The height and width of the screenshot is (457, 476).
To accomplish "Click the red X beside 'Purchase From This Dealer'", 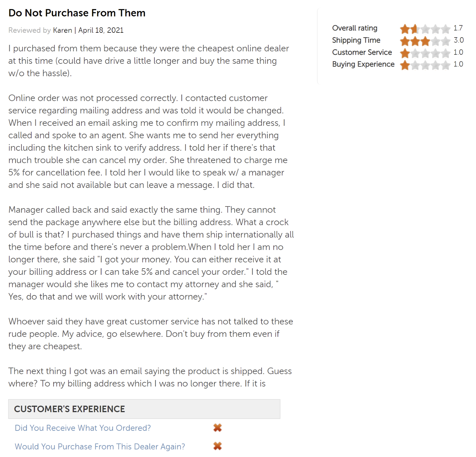I will [217, 446].
